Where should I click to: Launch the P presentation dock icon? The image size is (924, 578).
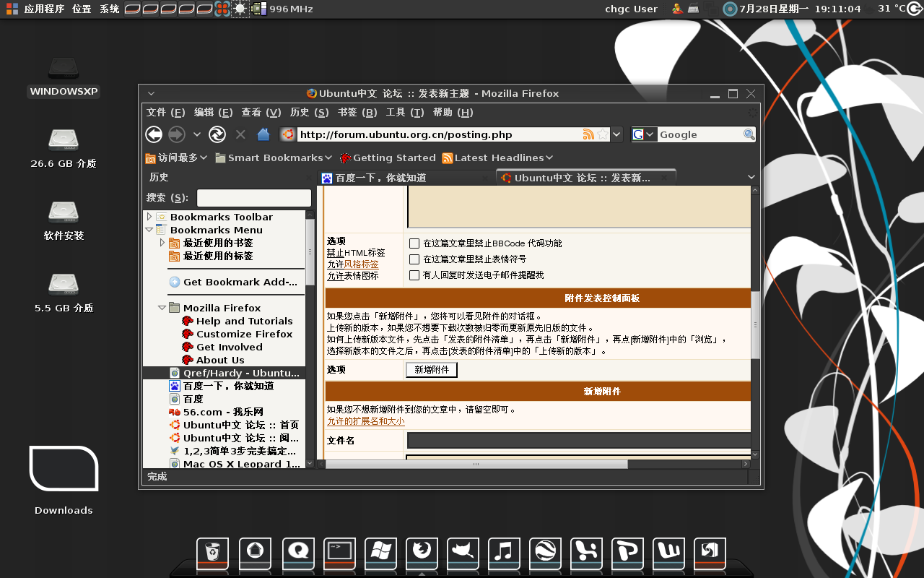tap(627, 553)
